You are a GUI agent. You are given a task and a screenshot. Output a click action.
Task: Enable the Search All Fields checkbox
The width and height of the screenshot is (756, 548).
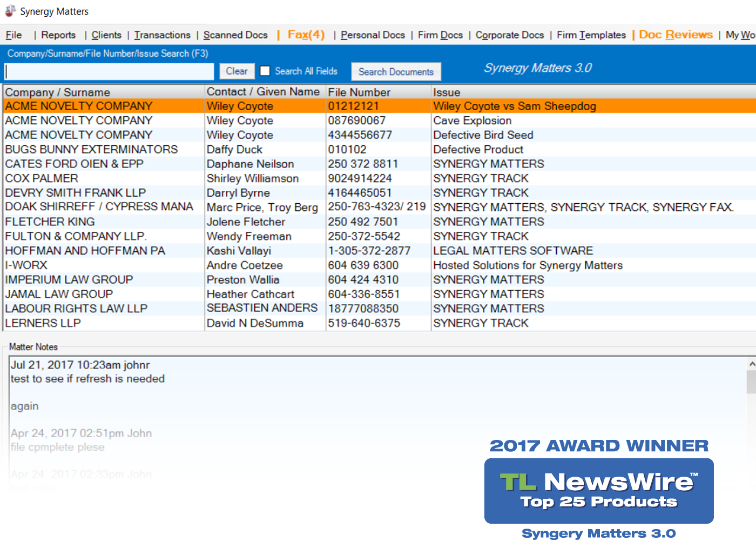coord(265,71)
